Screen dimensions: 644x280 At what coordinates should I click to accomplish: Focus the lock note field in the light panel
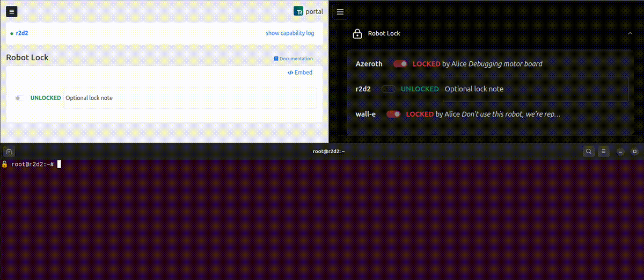(189, 98)
